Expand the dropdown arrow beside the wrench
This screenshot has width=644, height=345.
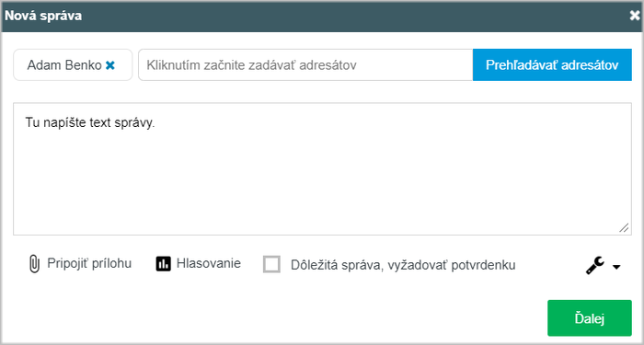(x=616, y=267)
